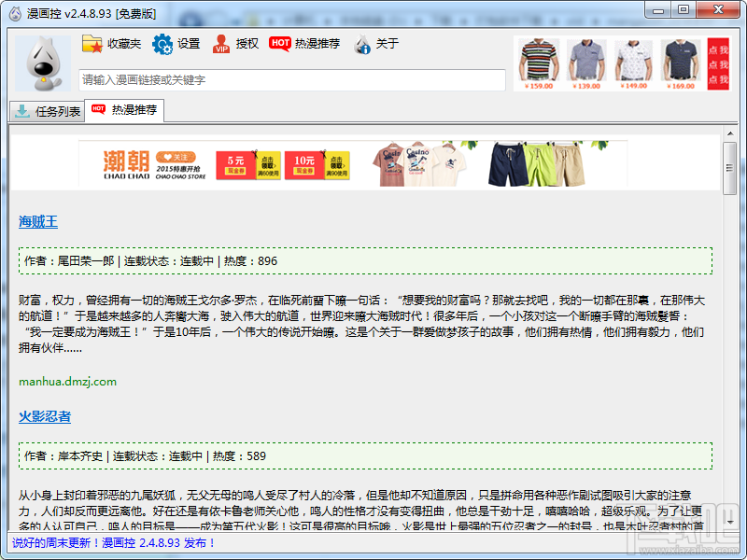Click the 设置 gear icon
Image resolution: width=747 pixels, height=560 pixels.
tap(162, 44)
